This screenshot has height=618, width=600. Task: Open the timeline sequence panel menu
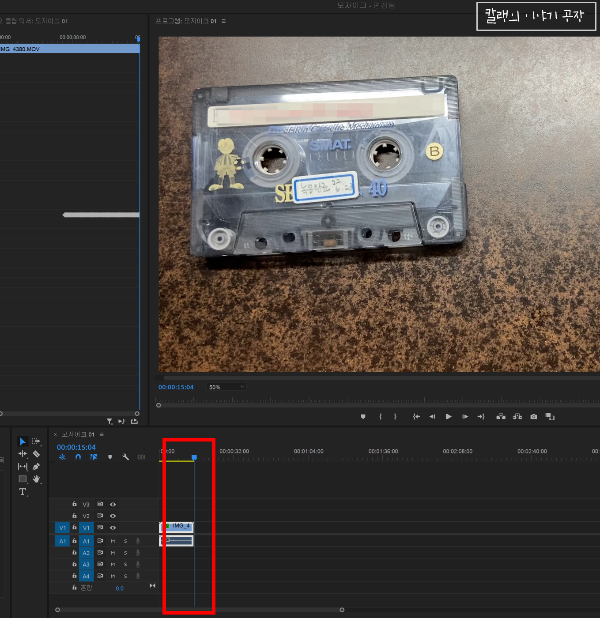[101, 434]
